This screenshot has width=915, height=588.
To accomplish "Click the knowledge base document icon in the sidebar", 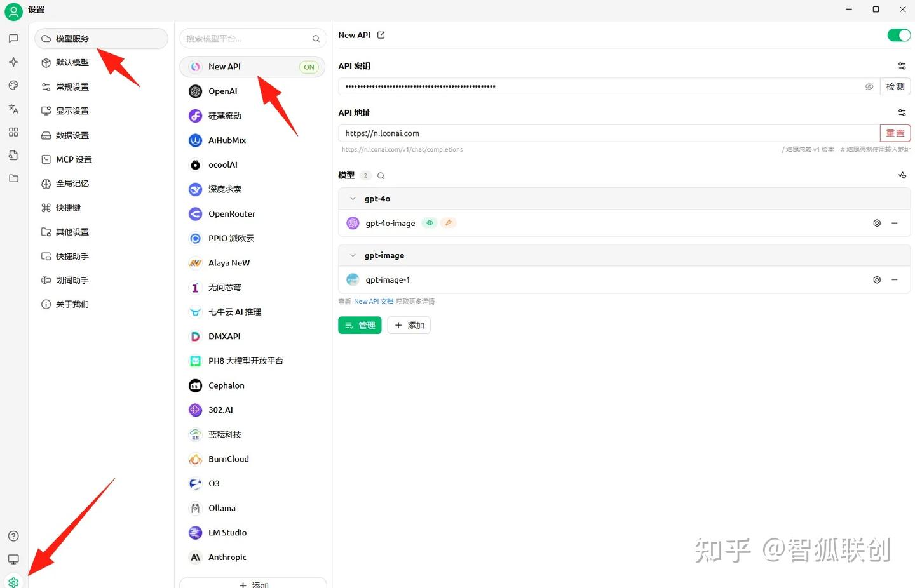I will (13, 155).
